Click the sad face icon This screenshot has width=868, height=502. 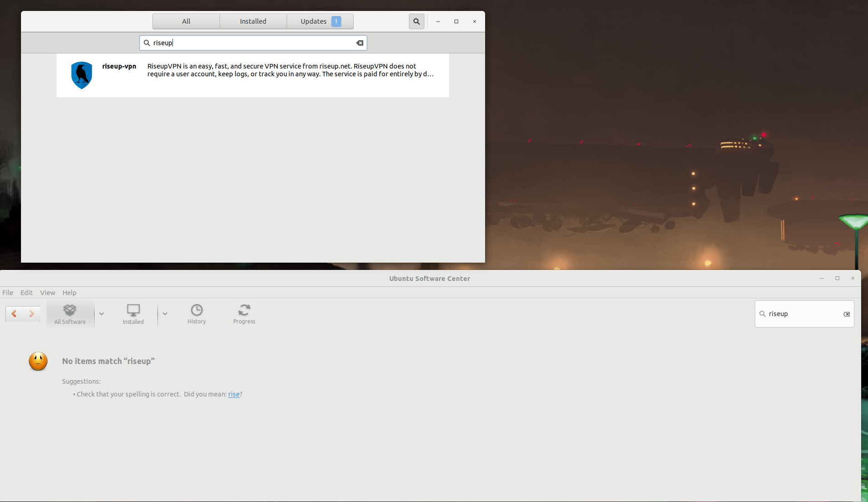pyautogui.click(x=38, y=361)
